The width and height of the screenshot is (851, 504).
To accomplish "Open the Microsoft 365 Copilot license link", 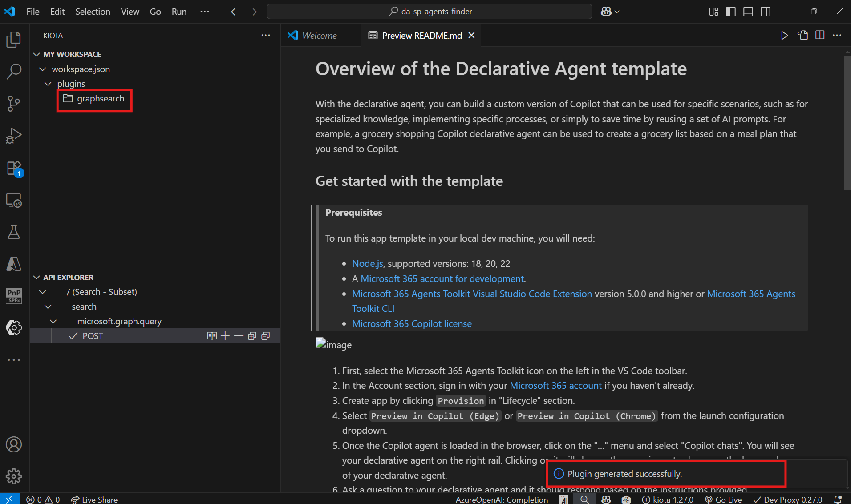I will [412, 323].
